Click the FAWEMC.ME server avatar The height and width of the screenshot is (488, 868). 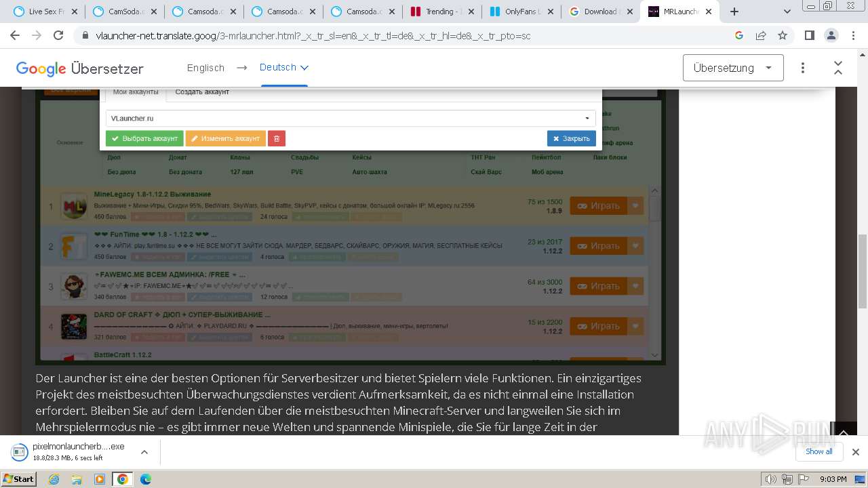(x=74, y=286)
